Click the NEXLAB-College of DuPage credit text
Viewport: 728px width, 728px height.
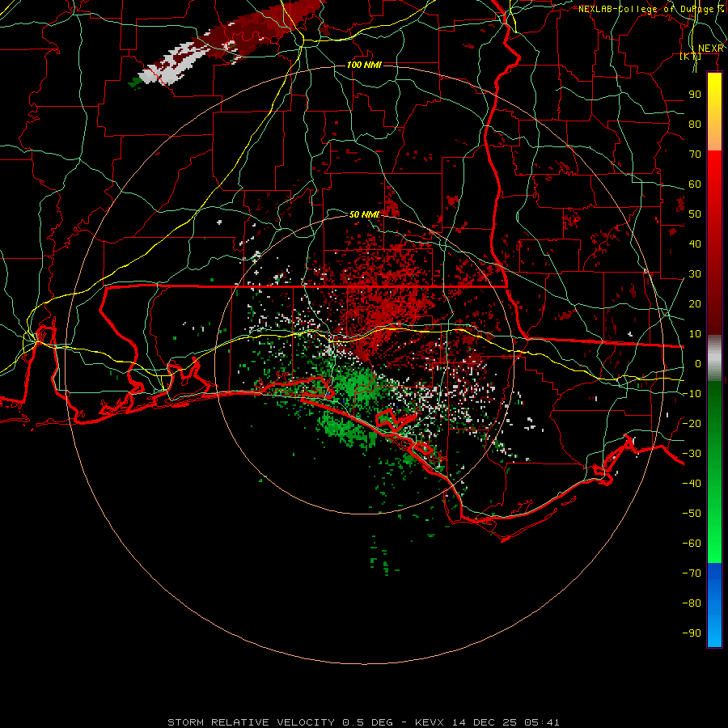pyautogui.click(x=650, y=9)
